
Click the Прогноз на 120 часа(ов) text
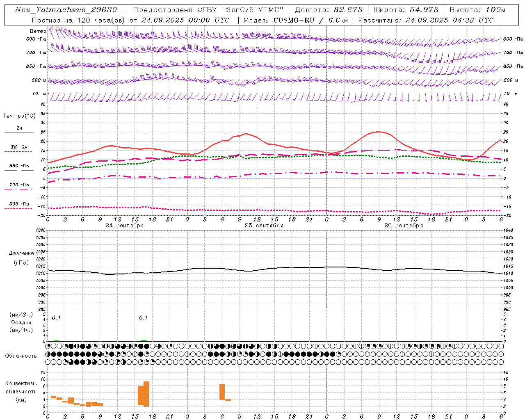tap(79, 20)
